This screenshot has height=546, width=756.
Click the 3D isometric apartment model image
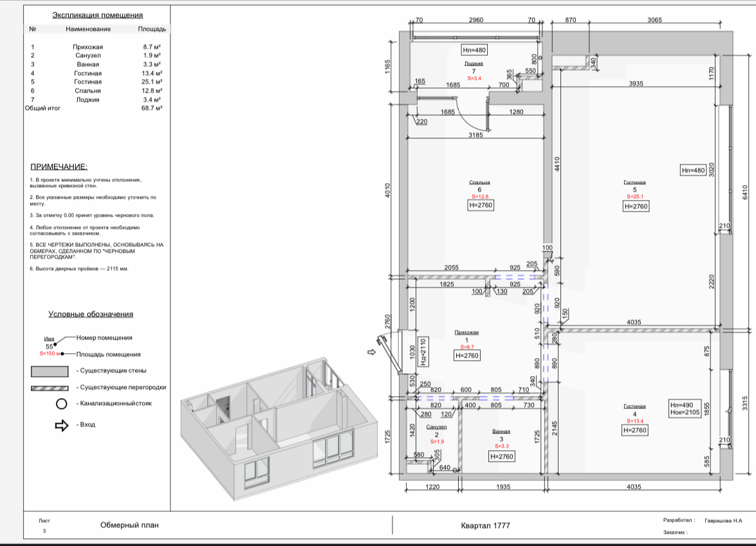click(x=279, y=428)
